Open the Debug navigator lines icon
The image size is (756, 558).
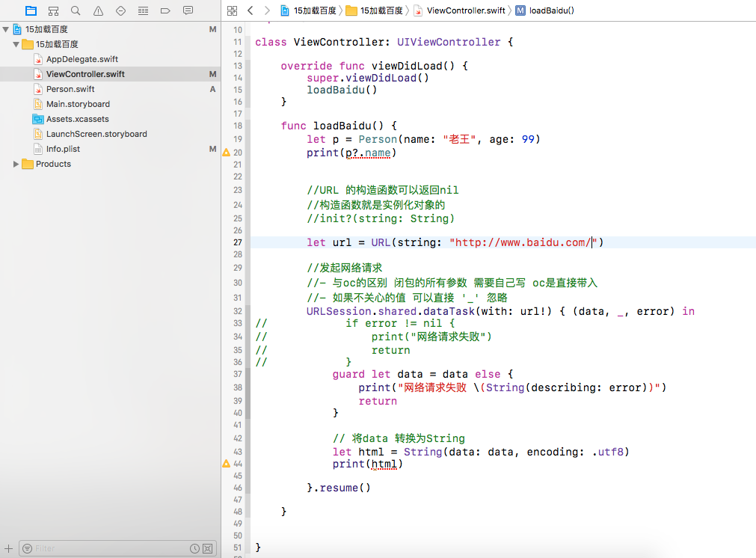(143, 10)
